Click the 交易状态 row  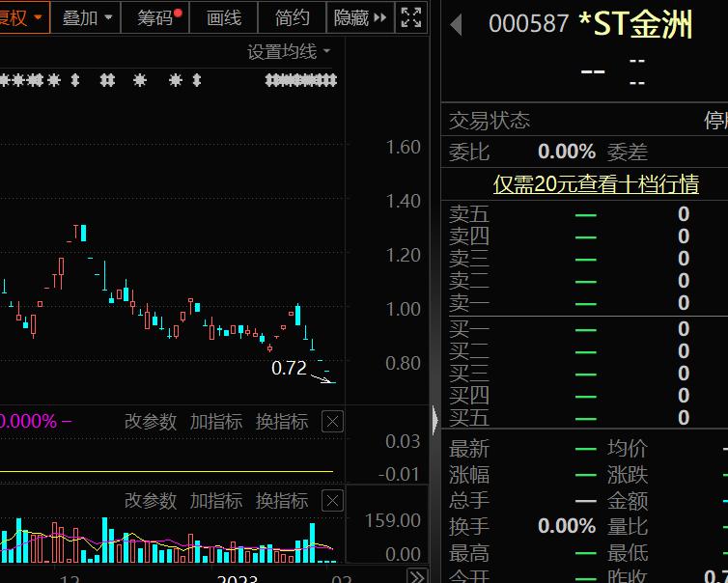click(x=584, y=121)
